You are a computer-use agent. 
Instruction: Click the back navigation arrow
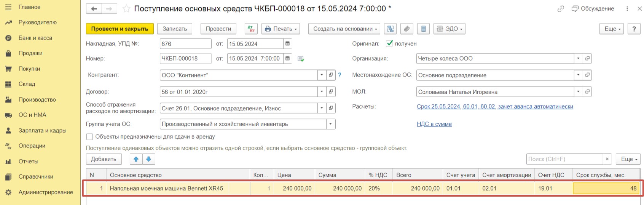pos(94,8)
